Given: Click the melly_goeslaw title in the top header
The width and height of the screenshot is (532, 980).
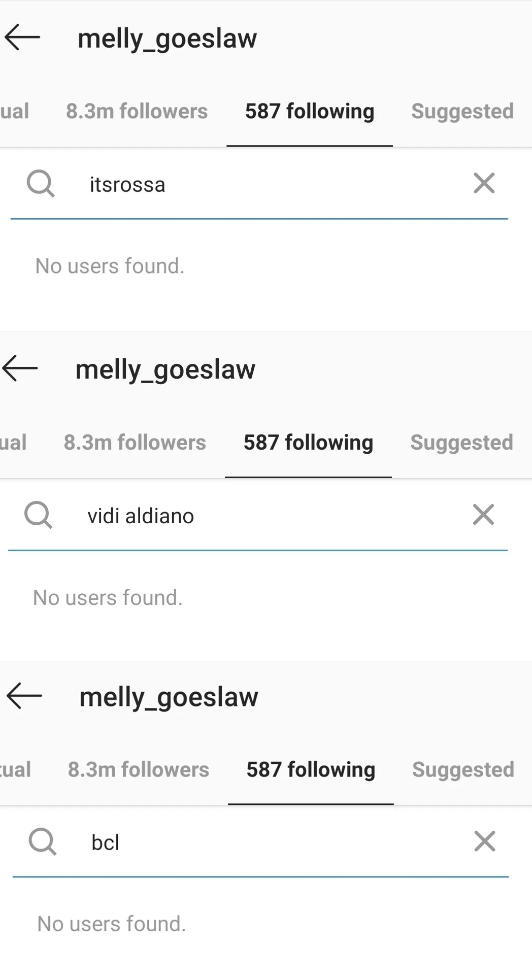Looking at the screenshot, I should [168, 38].
